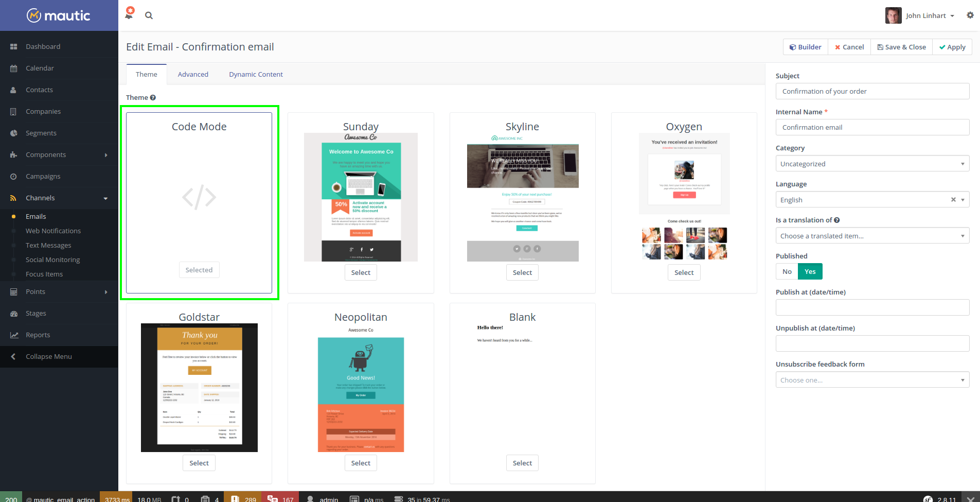This screenshot has width=980, height=502.
Task: Open the settings gear icon
Action: (970, 15)
